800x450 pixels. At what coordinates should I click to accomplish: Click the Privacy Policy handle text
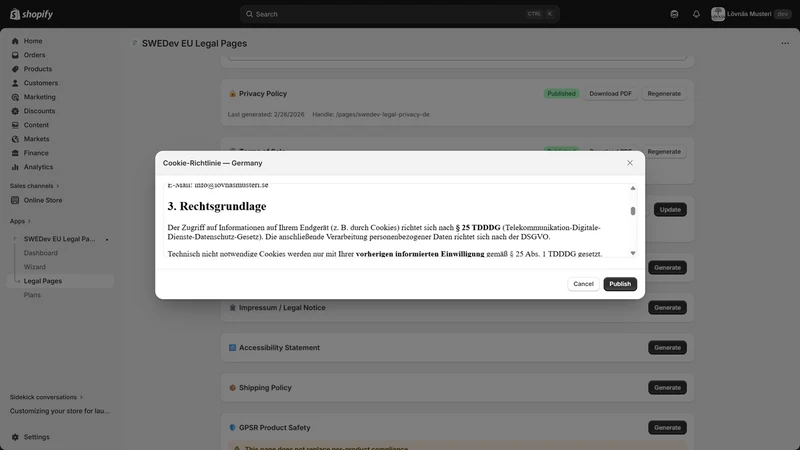pos(371,114)
